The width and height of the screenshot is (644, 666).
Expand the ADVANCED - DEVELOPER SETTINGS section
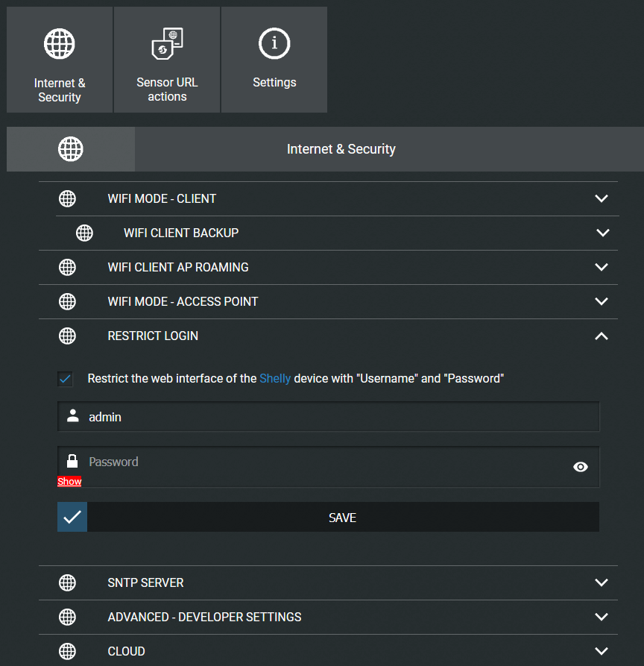(602, 617)
